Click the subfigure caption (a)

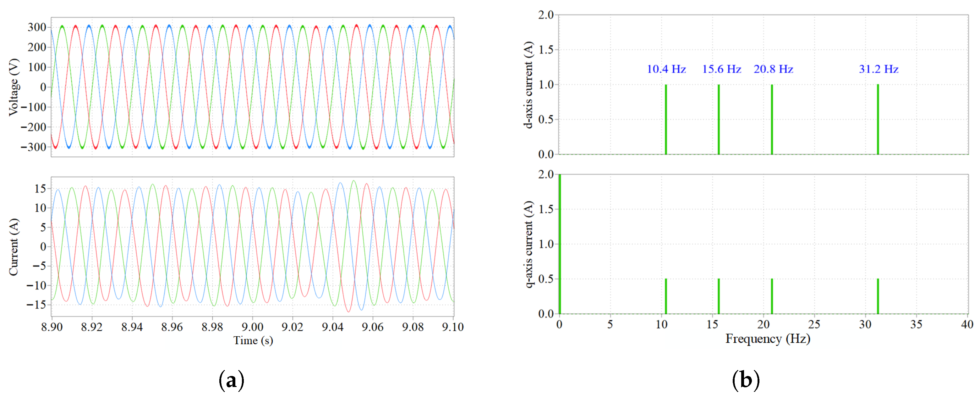(231, 380)
